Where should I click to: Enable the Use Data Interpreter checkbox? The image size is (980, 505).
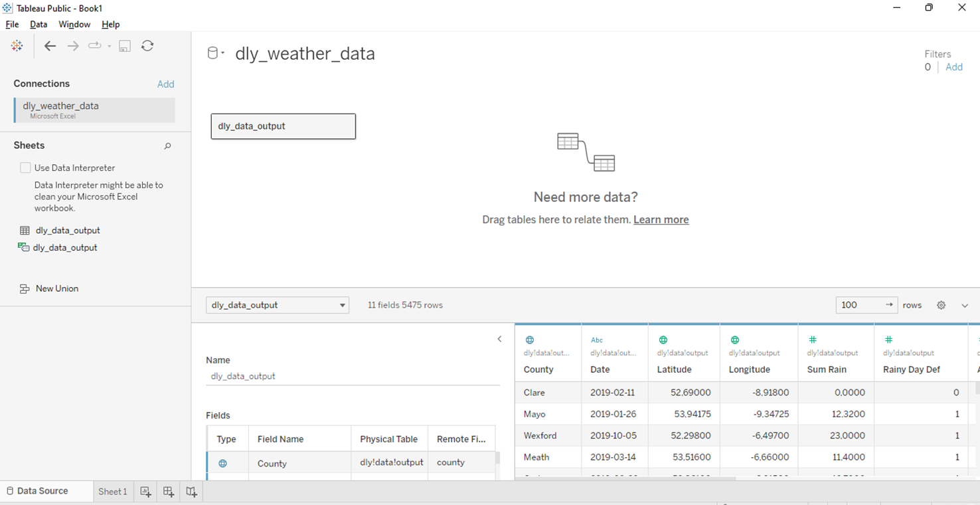pos(25,167)
